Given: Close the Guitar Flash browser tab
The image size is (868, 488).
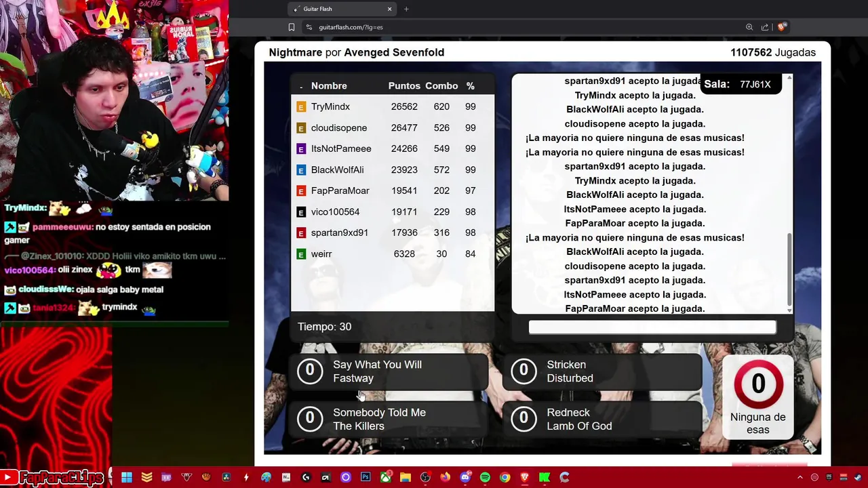Looking at the screenshot, I should [x=390, y=9].
